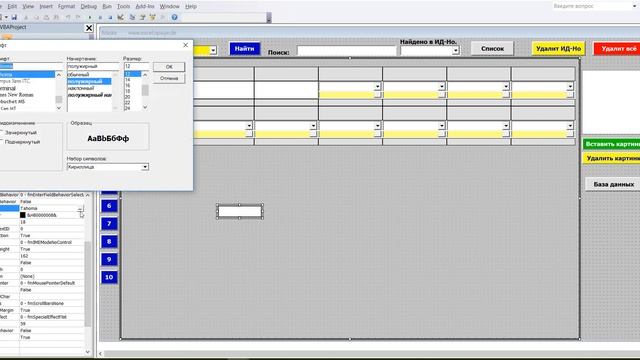The width and height of the screenshot is (640, 360).
Task: Click the Break pause icon in the toolbar
Action: coord(100,17)
